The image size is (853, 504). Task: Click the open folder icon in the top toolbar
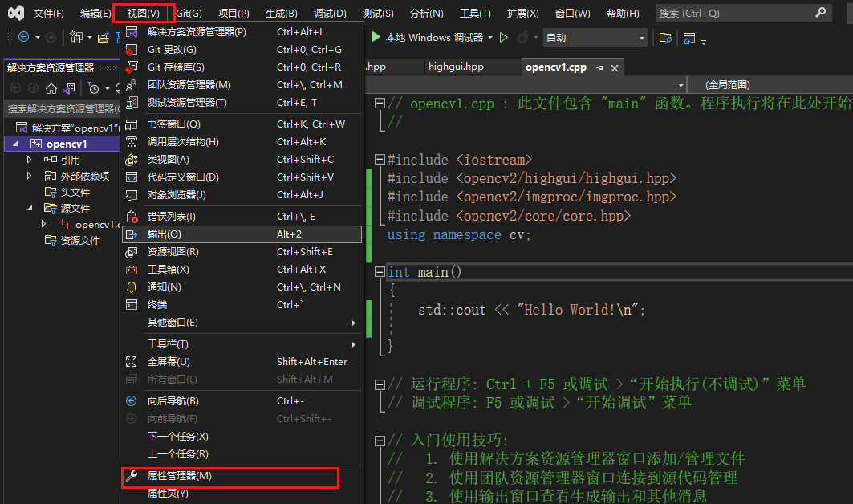[101, 37]
